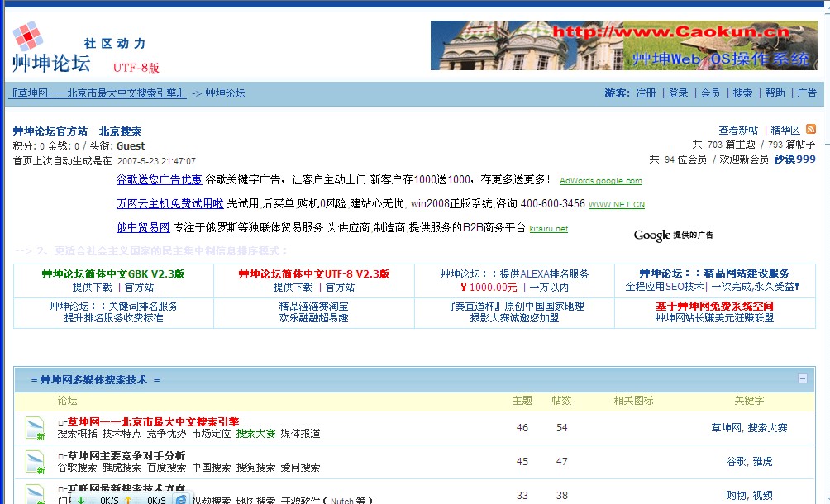Click 注册 in the top navigation
Viewport: 830px width, 504px height.
pos(646,93)
